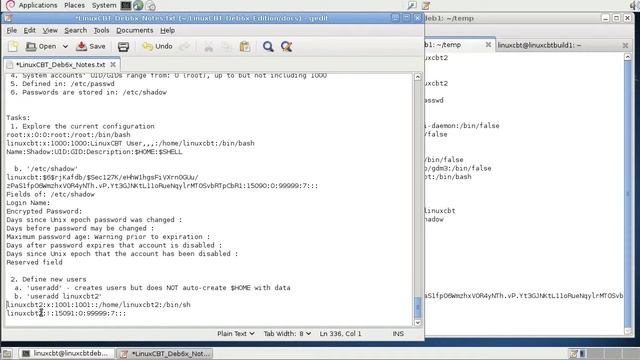Click the Debian swirl logo icon
640x360 pixels.
pos(10,5)
